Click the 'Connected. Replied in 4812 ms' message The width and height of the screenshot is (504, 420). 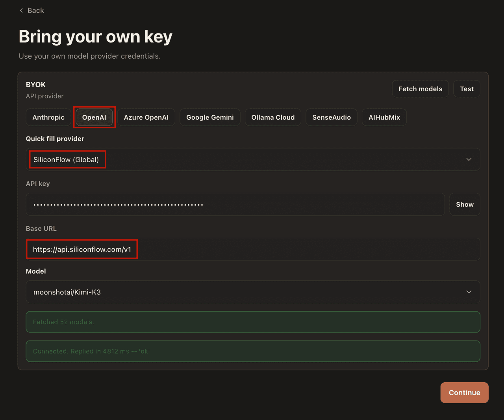pyautogui.click(x=253, y=351)
